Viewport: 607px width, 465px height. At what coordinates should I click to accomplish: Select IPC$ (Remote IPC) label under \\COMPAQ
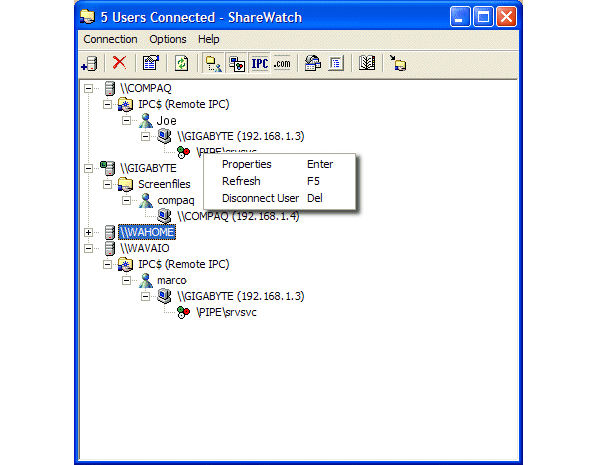click(x=184, y=105)
